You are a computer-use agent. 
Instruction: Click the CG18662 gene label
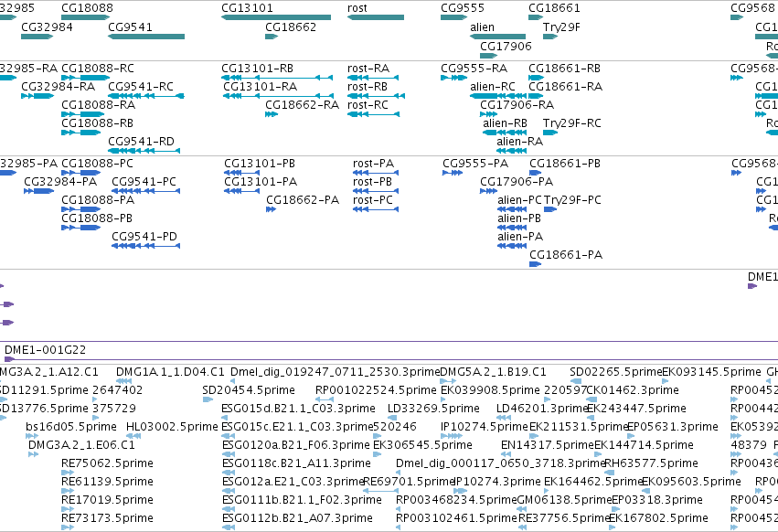[291, 27]
